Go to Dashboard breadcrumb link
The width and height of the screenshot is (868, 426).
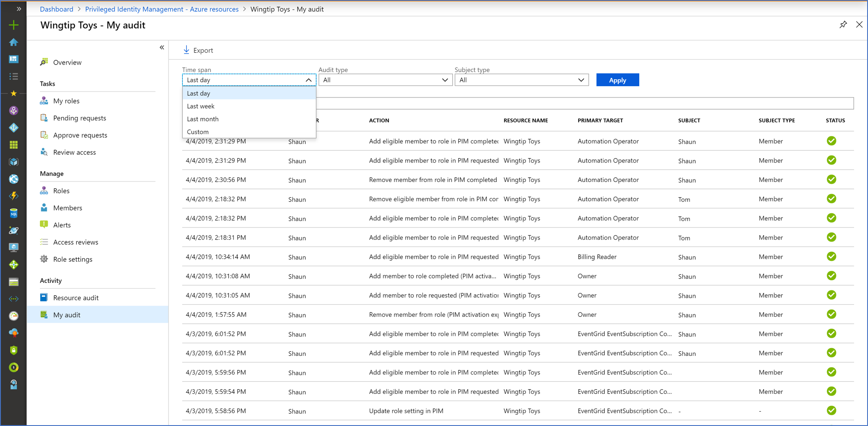coord(57,9)
